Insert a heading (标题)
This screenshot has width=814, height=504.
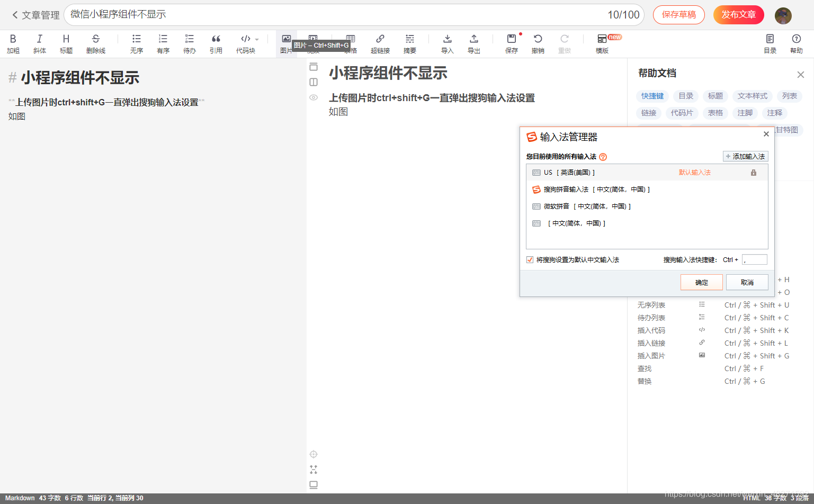pyautogui.click(x=66, y=43)
